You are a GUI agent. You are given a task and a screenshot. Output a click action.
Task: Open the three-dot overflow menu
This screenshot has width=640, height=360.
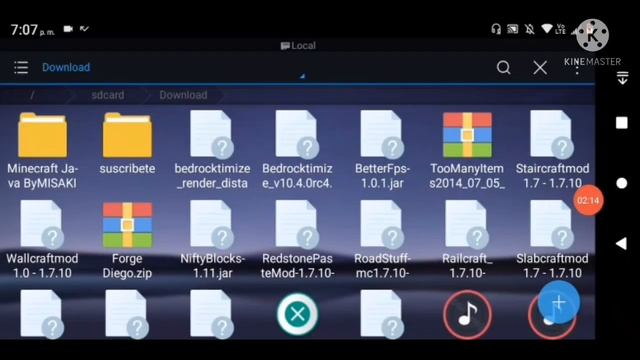click(577, 69)
